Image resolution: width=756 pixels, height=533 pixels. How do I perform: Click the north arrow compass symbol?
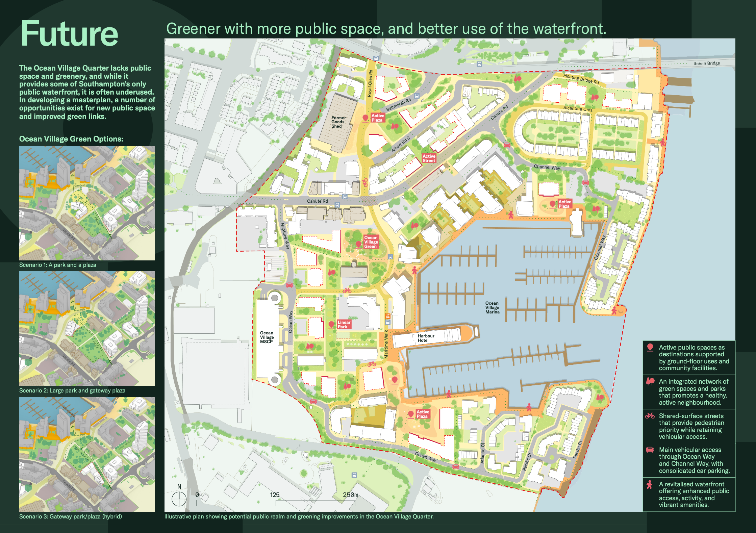click(x=179, y=499)
